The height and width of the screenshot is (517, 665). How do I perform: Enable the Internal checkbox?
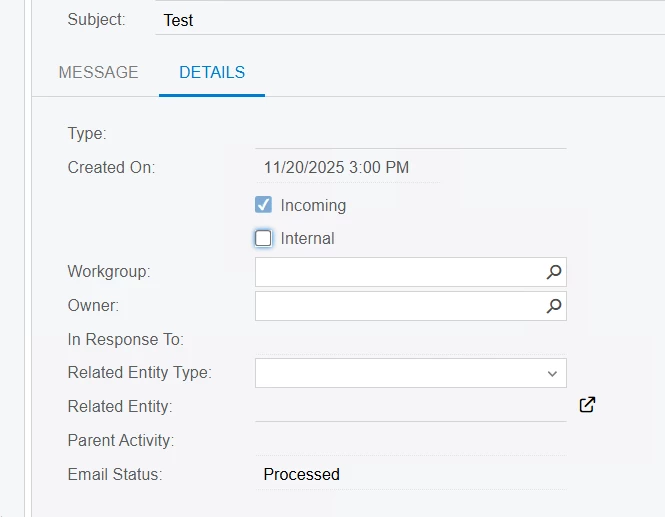pos(263,238)
